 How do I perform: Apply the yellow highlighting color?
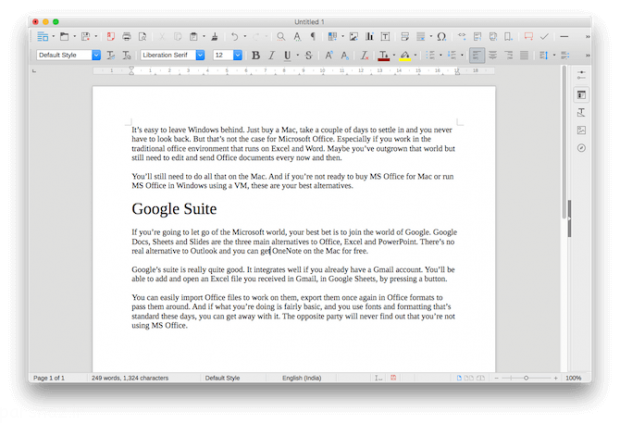coord(405,56)
